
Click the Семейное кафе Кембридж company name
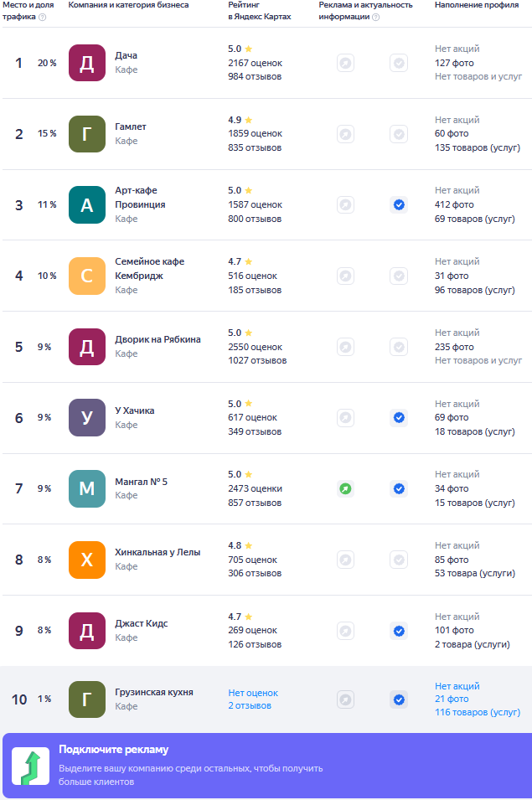click(x=149, y=268)
